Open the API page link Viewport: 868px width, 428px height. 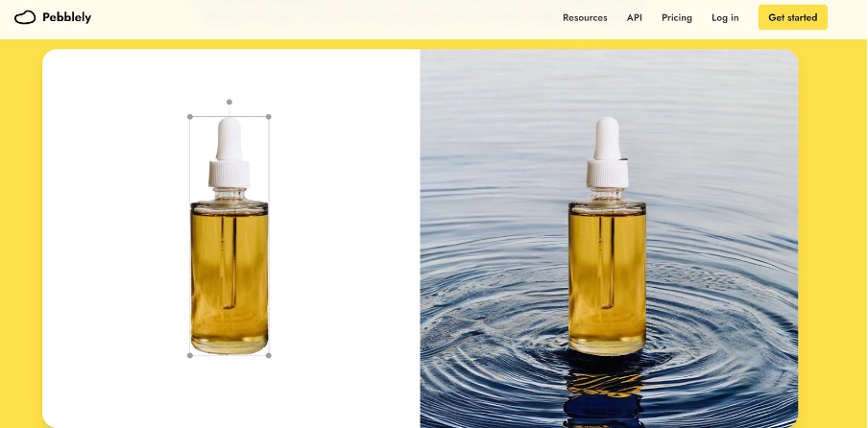point(635,17)
